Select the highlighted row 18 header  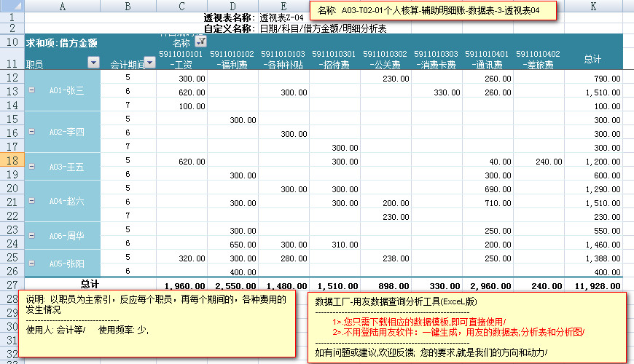(12, 160)
